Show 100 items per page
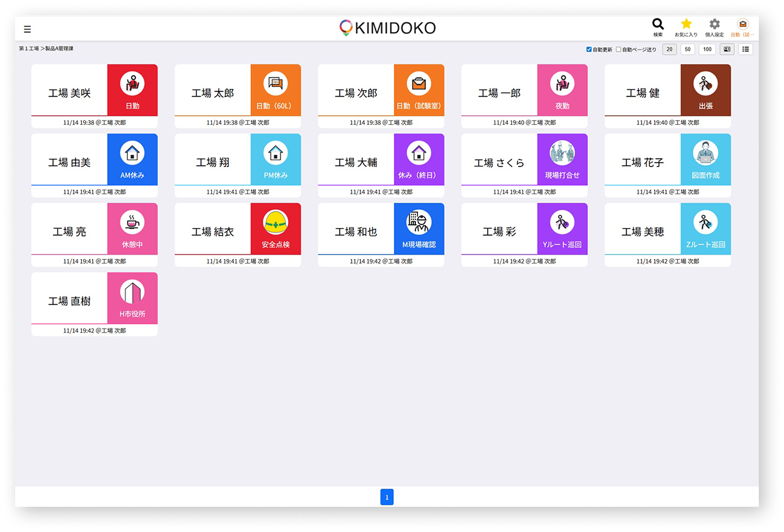Viewport: 784px width, 532px height. tap(707, 49)
